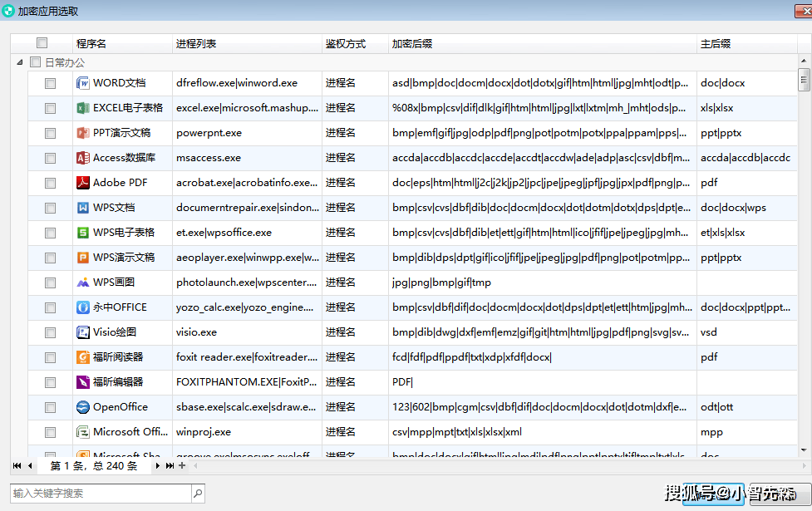Go to the first record page
The height and width of the screenshot is (511, 812).
17,466
